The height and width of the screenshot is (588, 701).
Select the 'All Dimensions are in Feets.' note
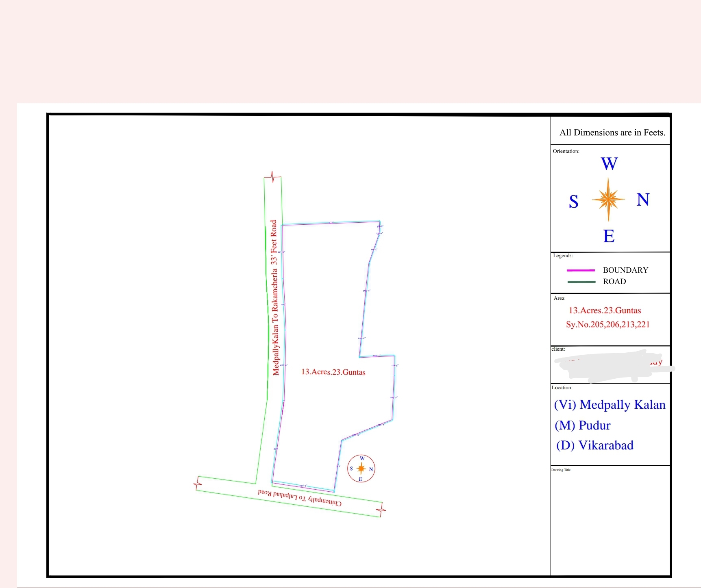(x=612, y=132)
